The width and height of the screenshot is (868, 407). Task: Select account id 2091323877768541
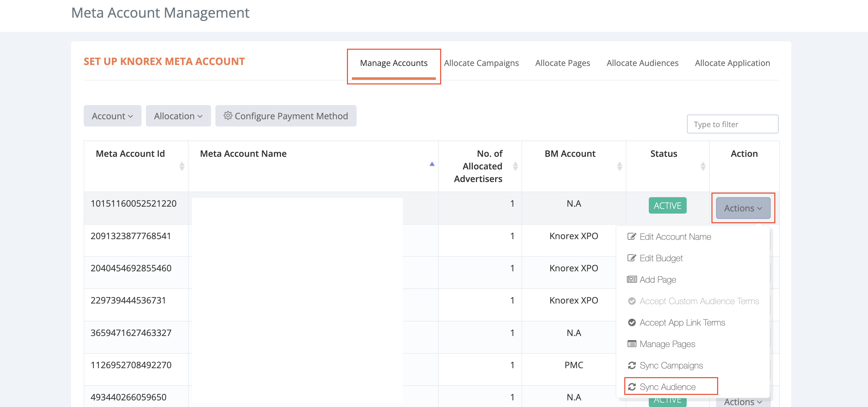click(x=131, y=236)
